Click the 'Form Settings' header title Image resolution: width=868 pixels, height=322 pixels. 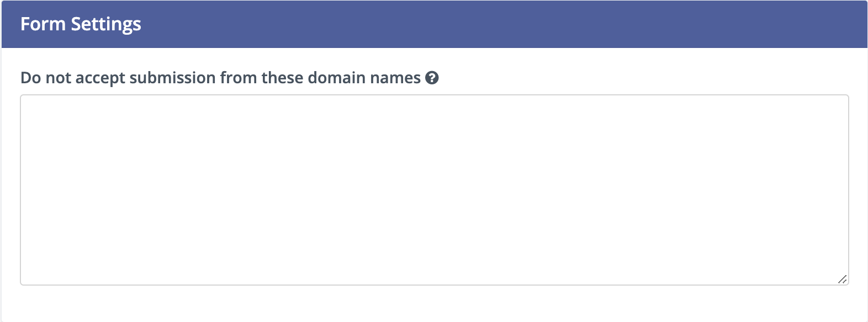pyautogui.click(x=81, y=24)
